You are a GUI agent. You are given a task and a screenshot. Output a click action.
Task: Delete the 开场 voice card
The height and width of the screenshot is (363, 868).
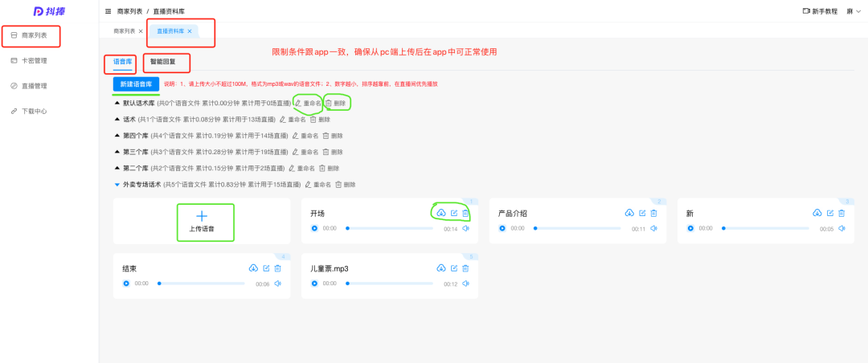(465, 213)
